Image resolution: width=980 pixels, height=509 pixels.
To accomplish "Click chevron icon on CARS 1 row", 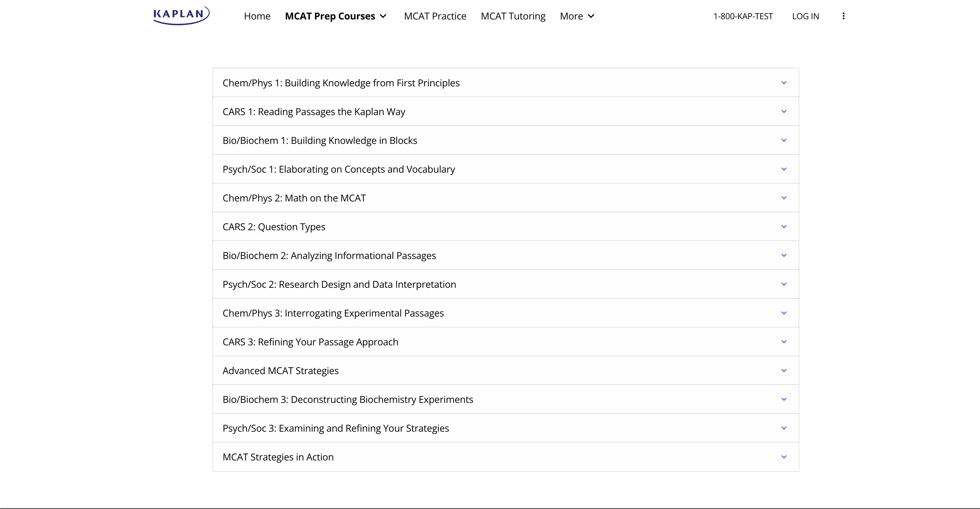I will point(784,112).
